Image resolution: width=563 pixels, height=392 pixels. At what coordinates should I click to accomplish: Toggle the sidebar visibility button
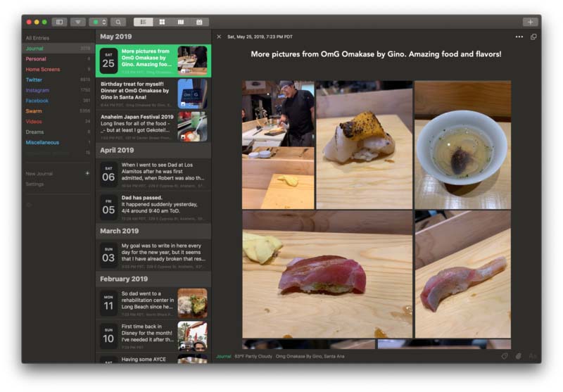(x=59, y=23)
